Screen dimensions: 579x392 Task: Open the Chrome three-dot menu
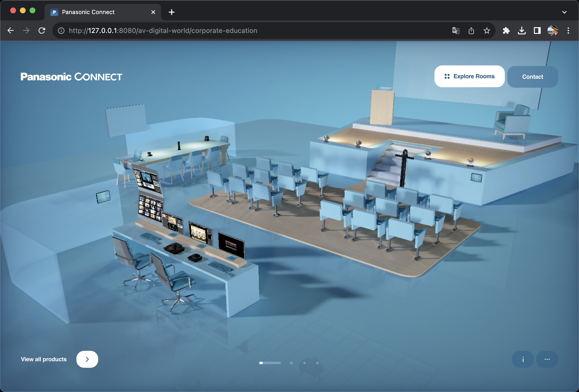(568, 31)
